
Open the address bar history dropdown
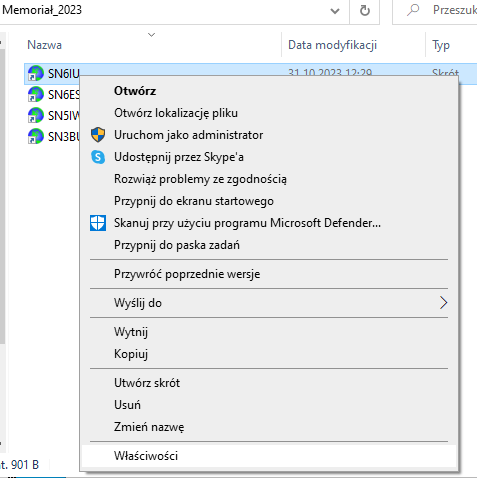[335, 11]
